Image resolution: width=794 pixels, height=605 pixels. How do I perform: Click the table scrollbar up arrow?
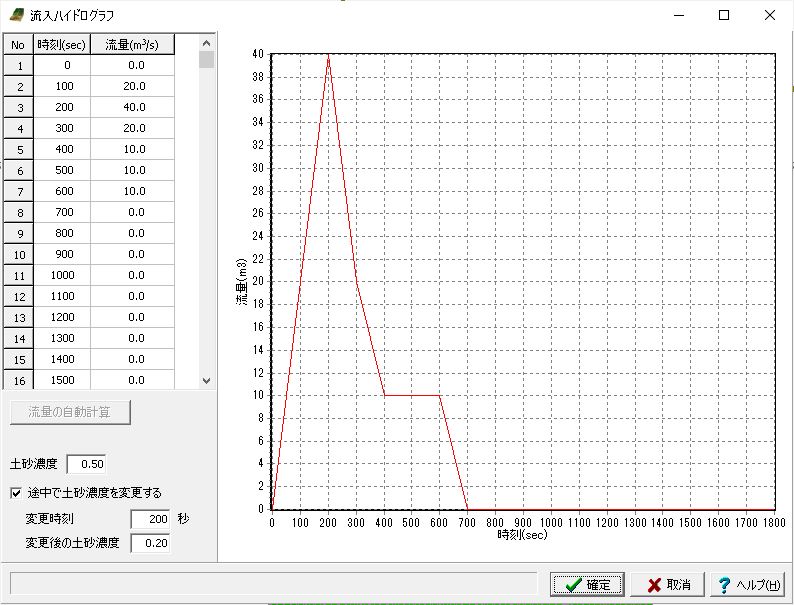click(206, 43)
